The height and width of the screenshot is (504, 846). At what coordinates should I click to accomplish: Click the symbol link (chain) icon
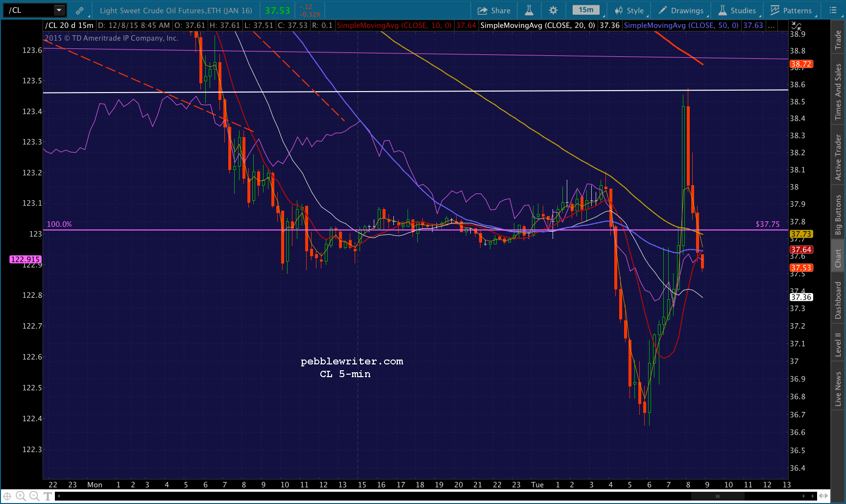click(79, 10)
